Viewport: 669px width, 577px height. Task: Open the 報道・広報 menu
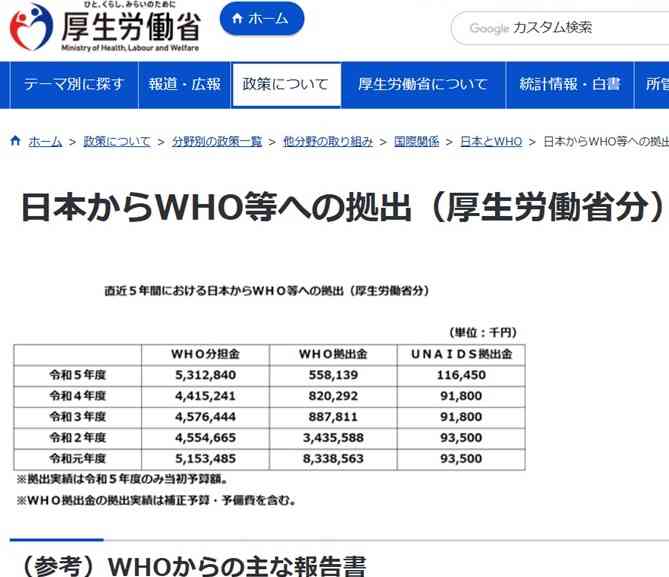184,85
